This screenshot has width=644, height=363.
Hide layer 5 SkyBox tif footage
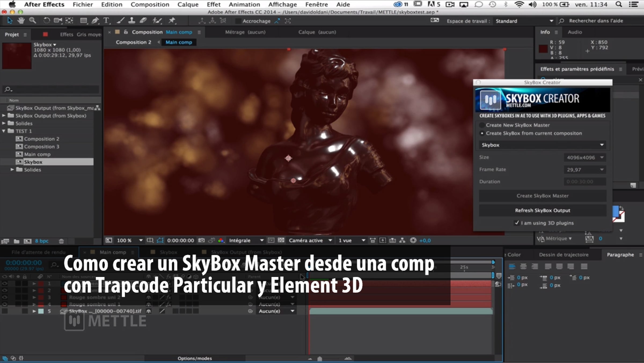pos(5,311)
